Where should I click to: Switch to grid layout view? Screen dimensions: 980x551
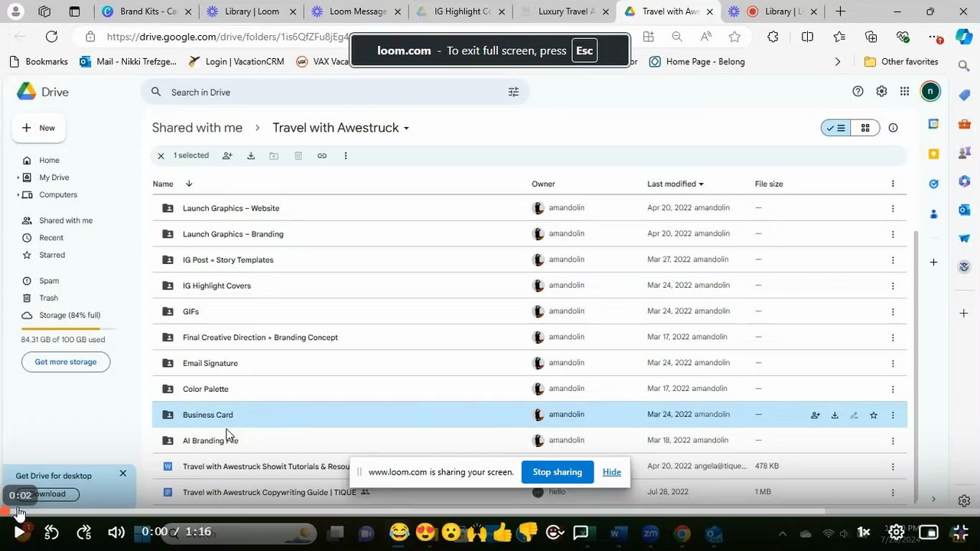[865, 128]
